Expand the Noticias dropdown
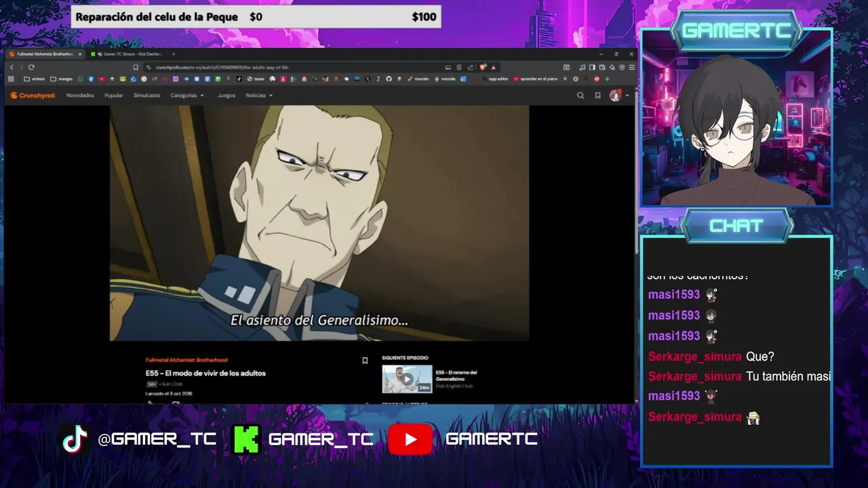This screenshot has height=488, width=868. click(x=259, y=96)
